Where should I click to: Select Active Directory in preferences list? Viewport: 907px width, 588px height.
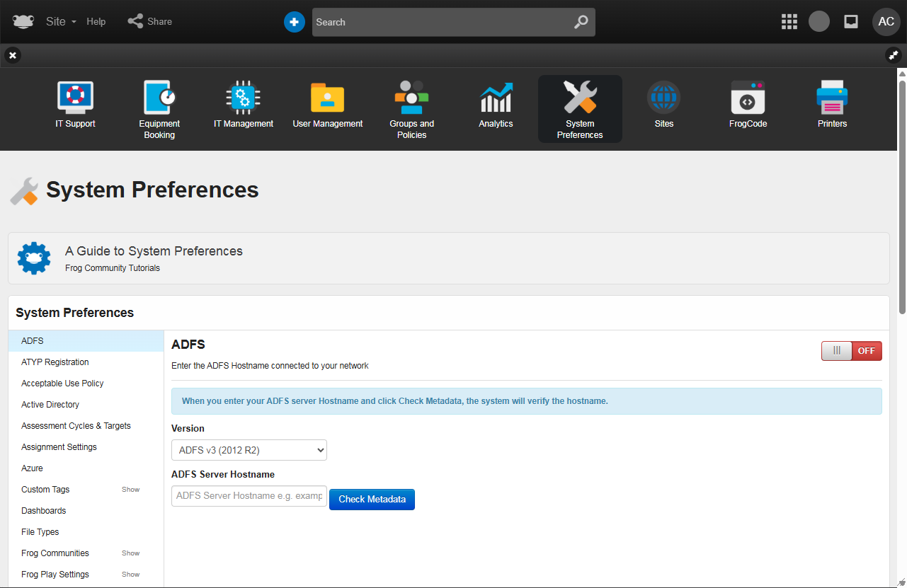click(x=50, y=405)
